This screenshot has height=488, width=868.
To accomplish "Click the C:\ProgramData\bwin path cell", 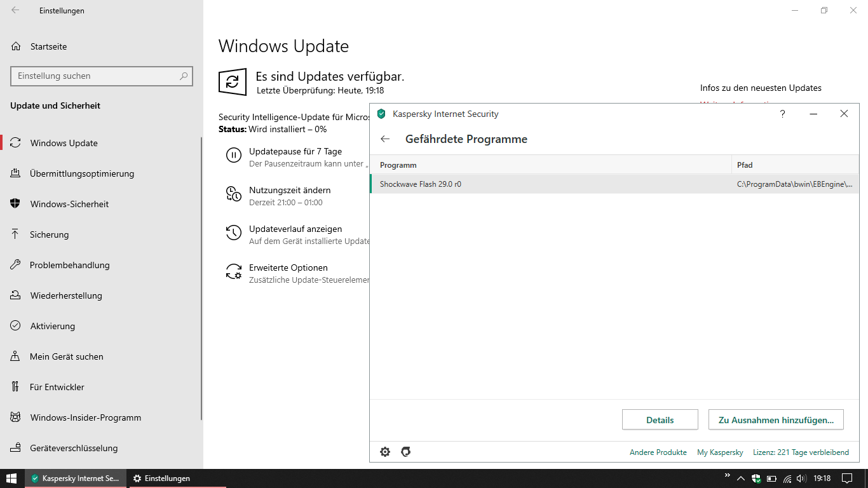I will 794,184.
